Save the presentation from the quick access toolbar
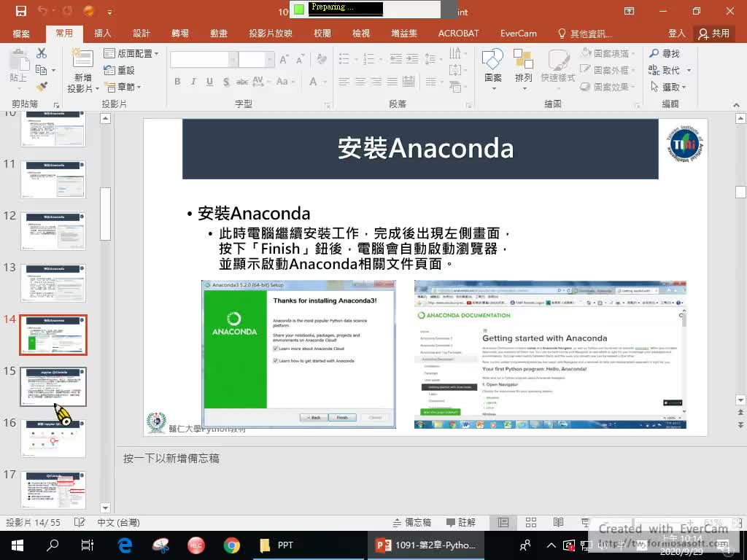The image size is (747, 560). click(x=21, y=11)
